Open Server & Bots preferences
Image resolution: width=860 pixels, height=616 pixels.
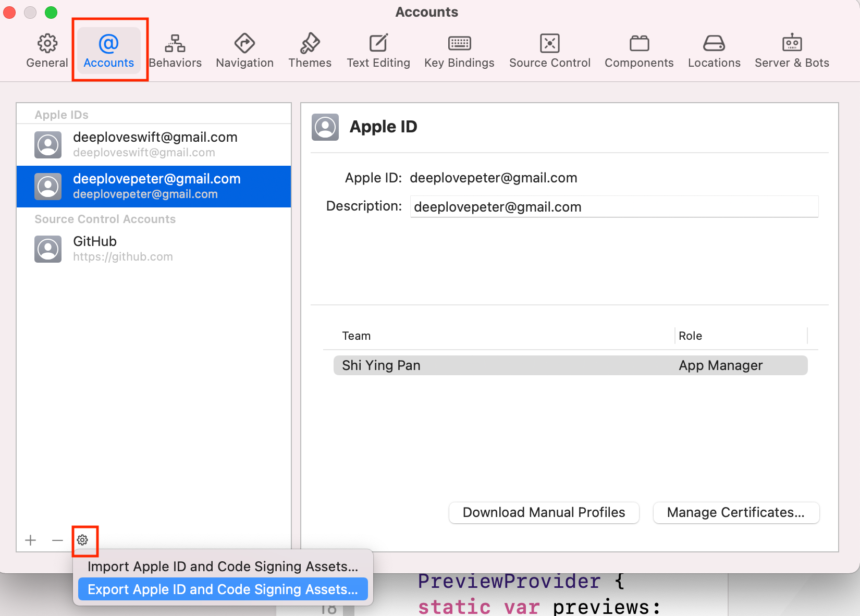tap(792, 51)
